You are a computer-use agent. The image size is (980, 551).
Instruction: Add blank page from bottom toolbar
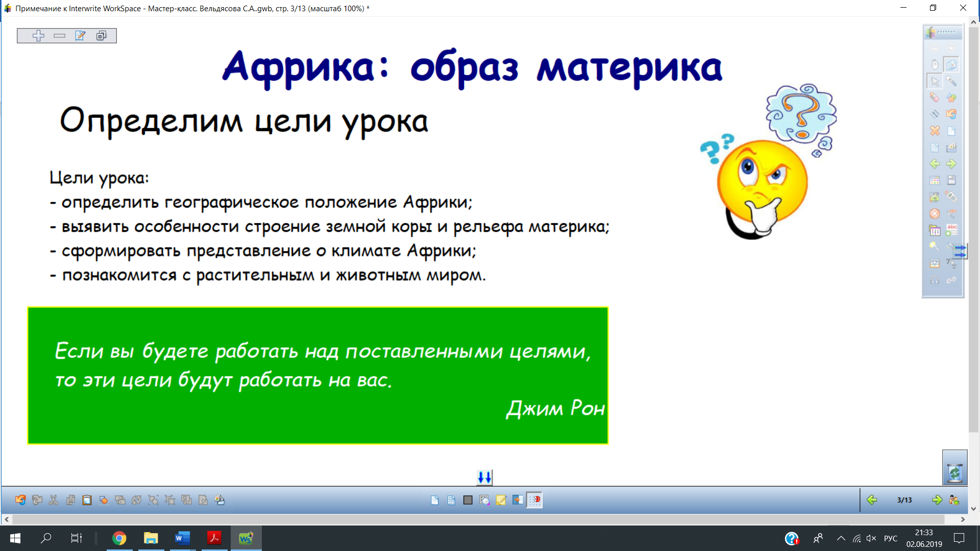[x=434, y=500]
